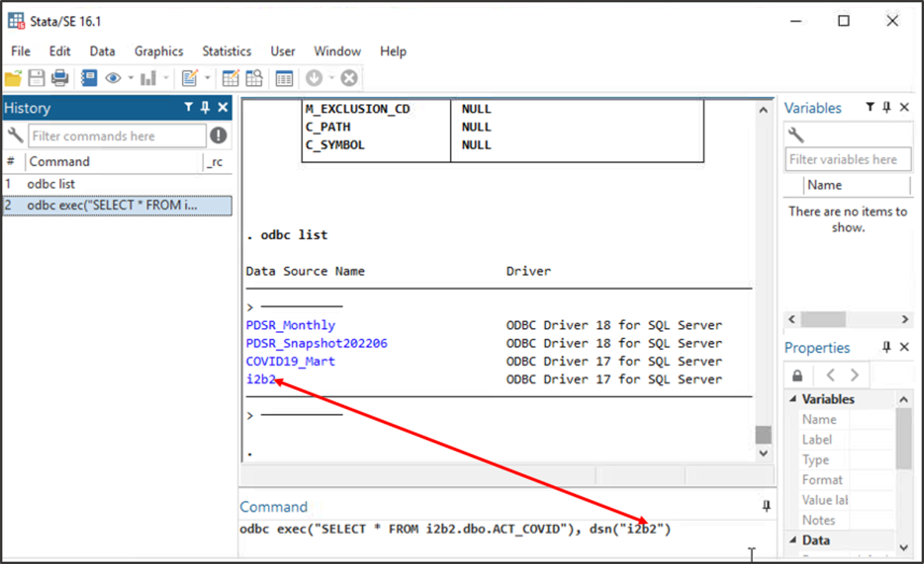Click the Name column header in Variables
This screenshot has width=924, height=564.
pyautogui.click(x=857, y=185)
